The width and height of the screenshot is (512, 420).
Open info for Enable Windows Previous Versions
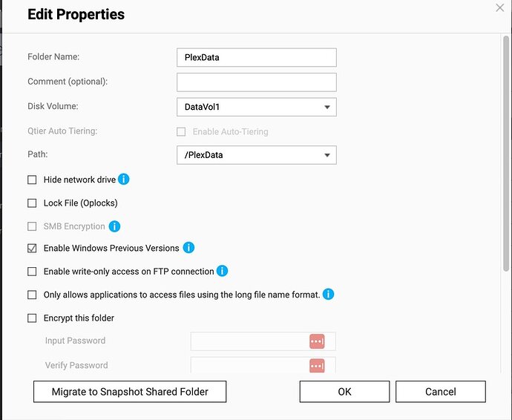click(188, 248)
